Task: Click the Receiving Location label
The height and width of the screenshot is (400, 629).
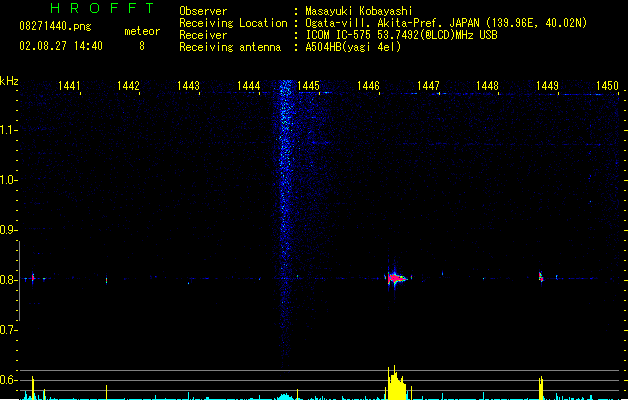Action: click(233, 23)
